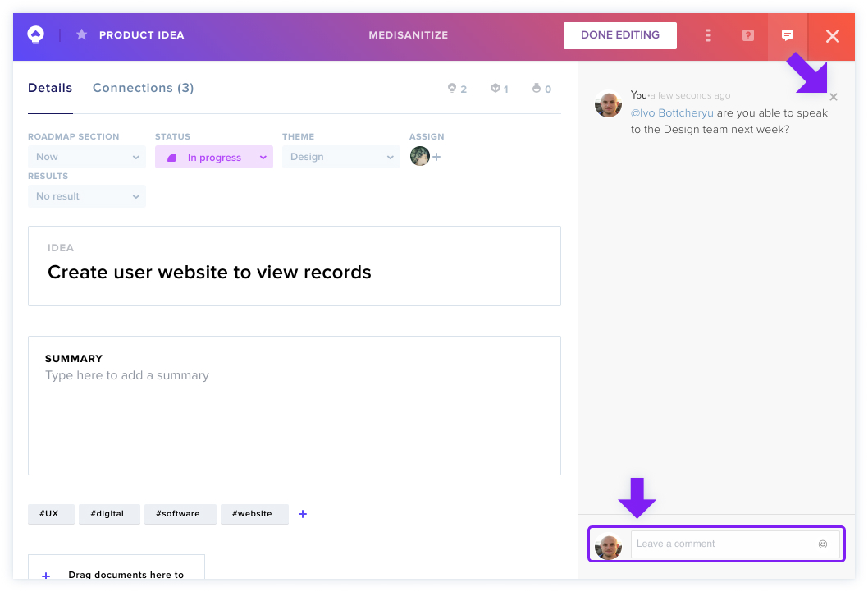Click the Leave a comment input field

click(x=725, y=544)
